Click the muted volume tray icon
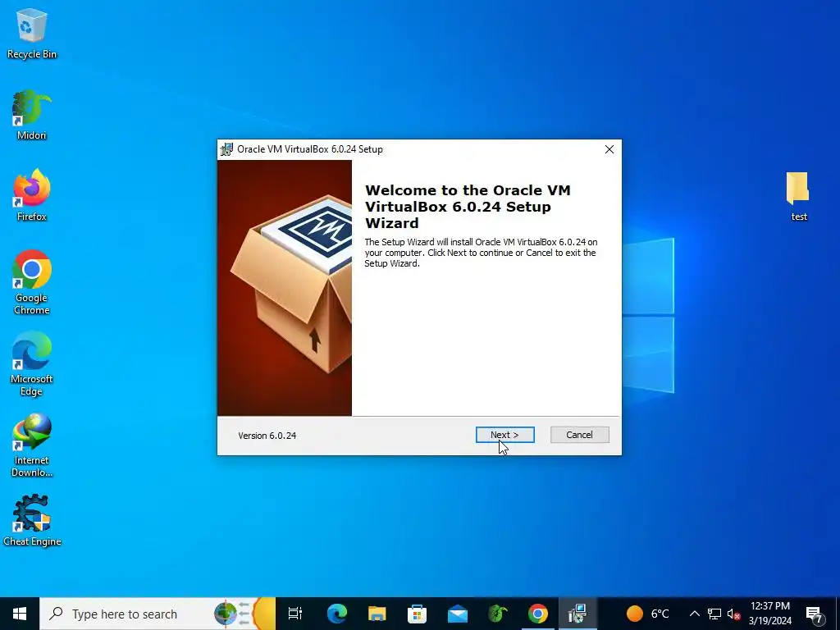This screenshot has width=840, height=630. (x=734, y=614)
